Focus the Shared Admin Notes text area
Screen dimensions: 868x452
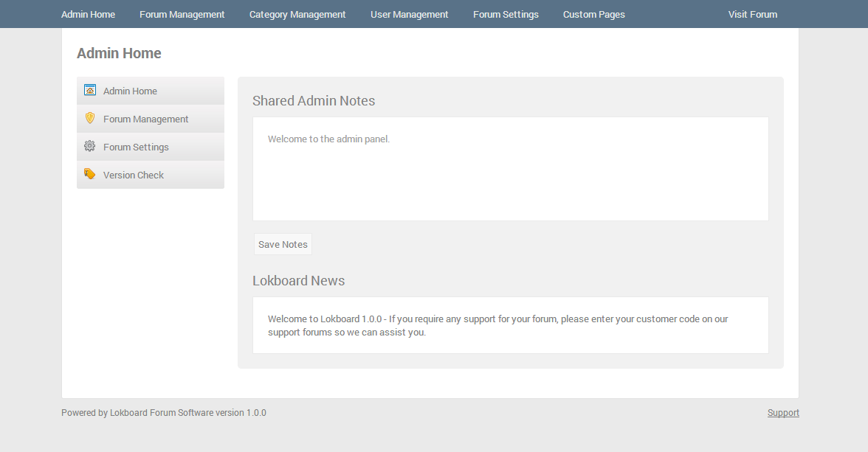[x=511, y=169]
